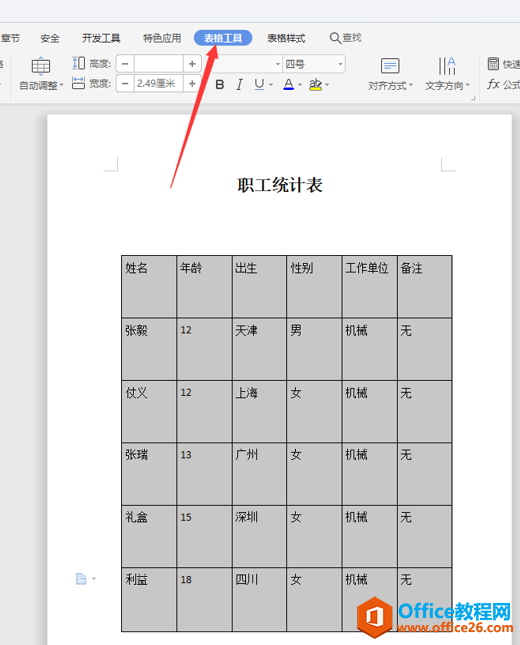Click the 男 gender cell
This screenshot has height=645, width=520.
[314, 349]
